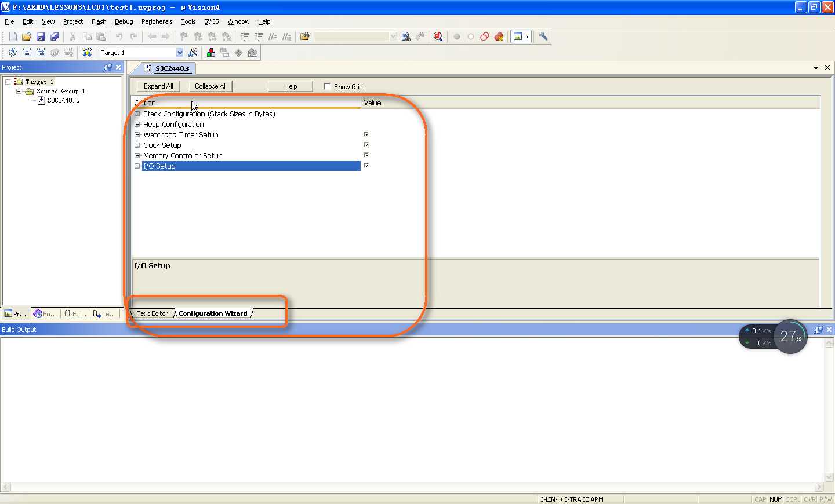Screen dimensions: 835x504
Task: Save the current file
Action: [x=41, y=36]
